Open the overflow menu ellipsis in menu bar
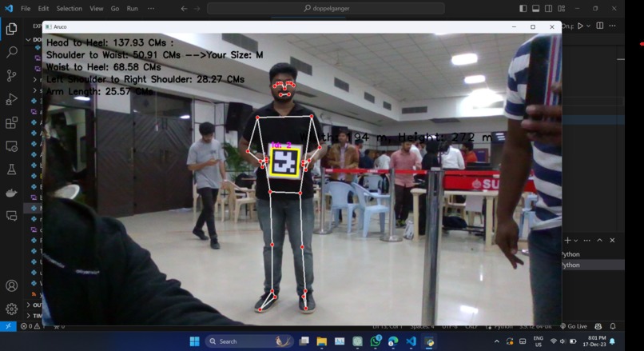Screen dimensions: 644x351 pos(151,8)
